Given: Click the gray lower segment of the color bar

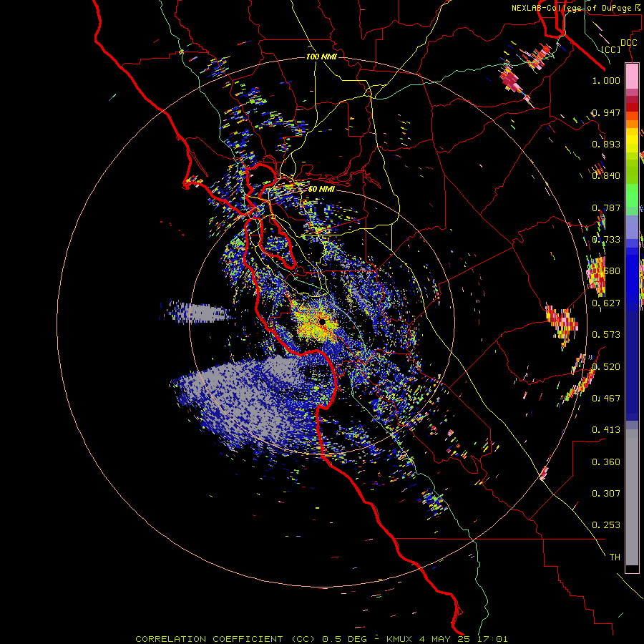Looking at the screenshot, I should coord(632,497).
